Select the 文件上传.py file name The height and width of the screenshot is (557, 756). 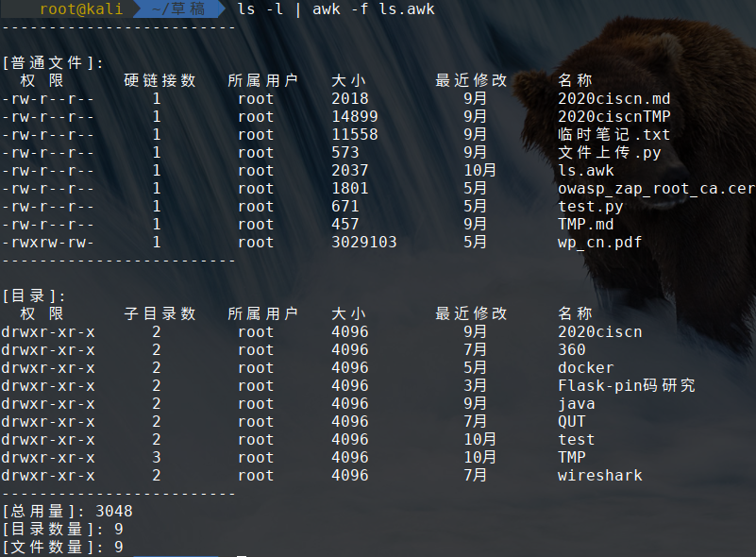point(609,153)
